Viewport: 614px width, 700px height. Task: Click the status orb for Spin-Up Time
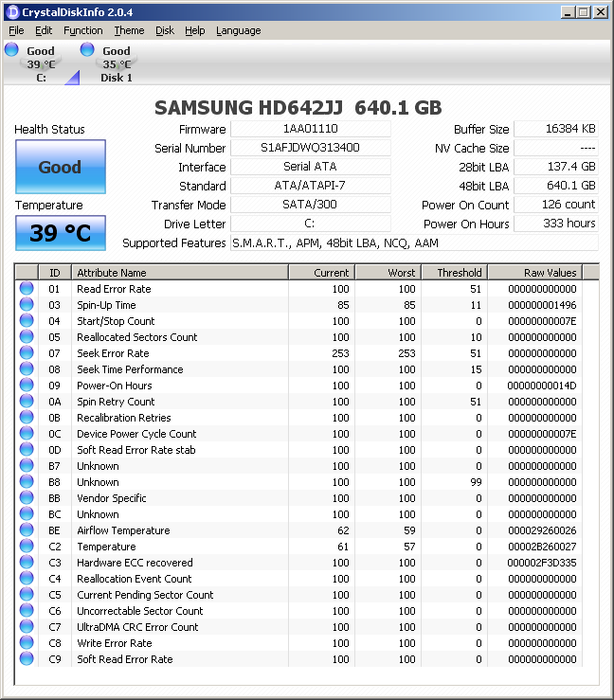(x=27, y=304)
